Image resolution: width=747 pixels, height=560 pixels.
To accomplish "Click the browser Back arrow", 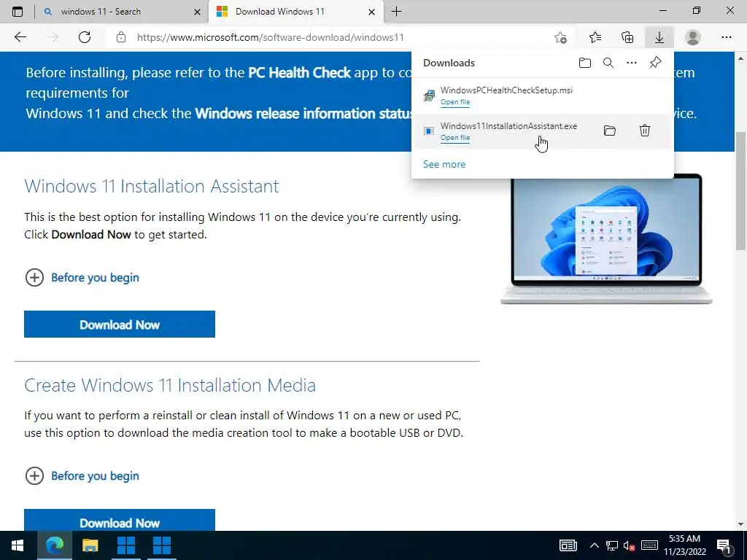I will click(20, 37).
